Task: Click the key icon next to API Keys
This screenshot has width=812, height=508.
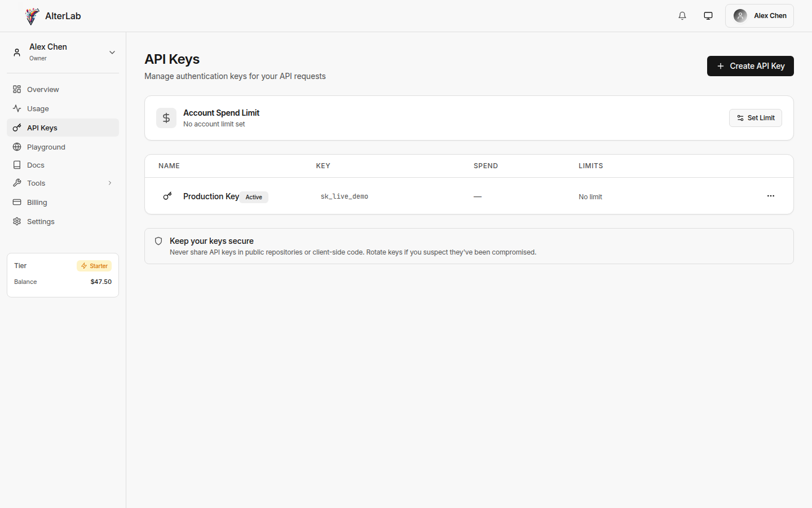Action: coord(17,128)
